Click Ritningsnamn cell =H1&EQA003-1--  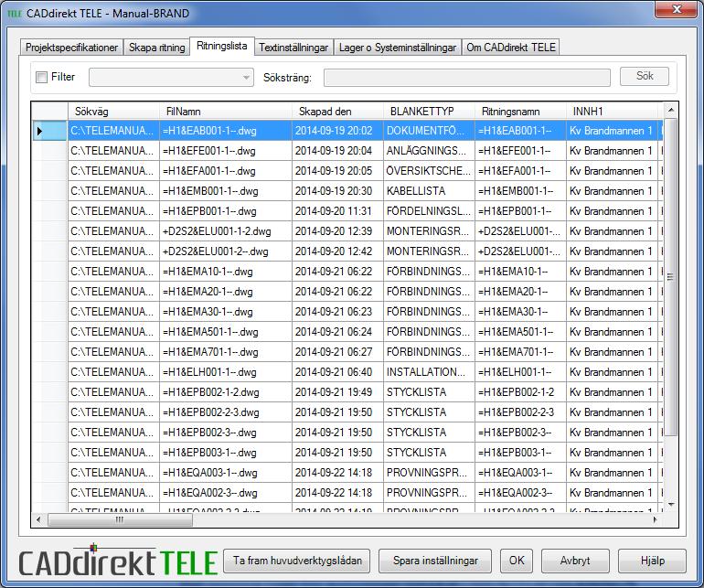tap(520, 473)
